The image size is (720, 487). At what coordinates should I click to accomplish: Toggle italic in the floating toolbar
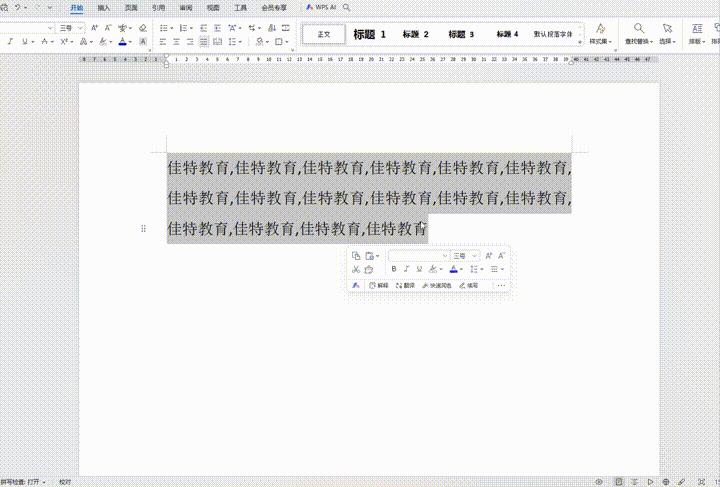(x=406, y=269)
